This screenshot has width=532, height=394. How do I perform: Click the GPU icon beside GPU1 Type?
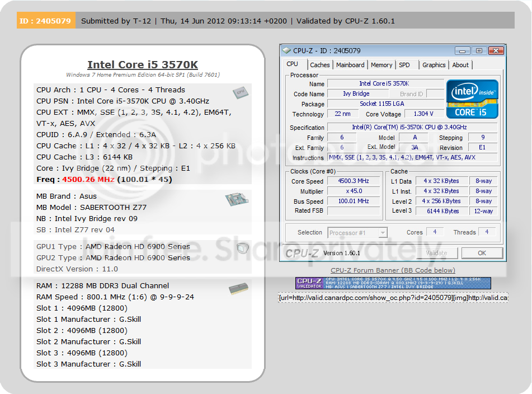coord(242,248)
